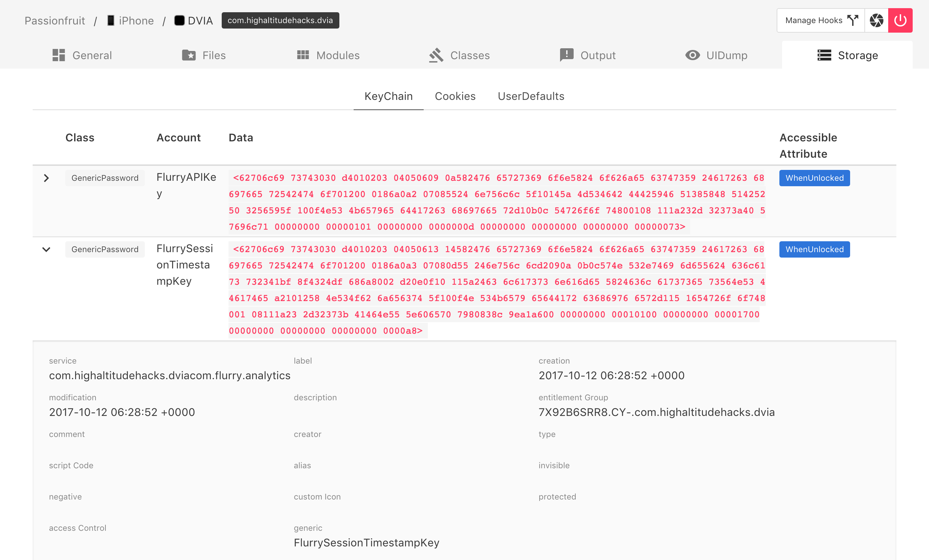Click WhenUnlocked badge on FlurryAPIKey row
Screen dimensions: 929x560
814,178
